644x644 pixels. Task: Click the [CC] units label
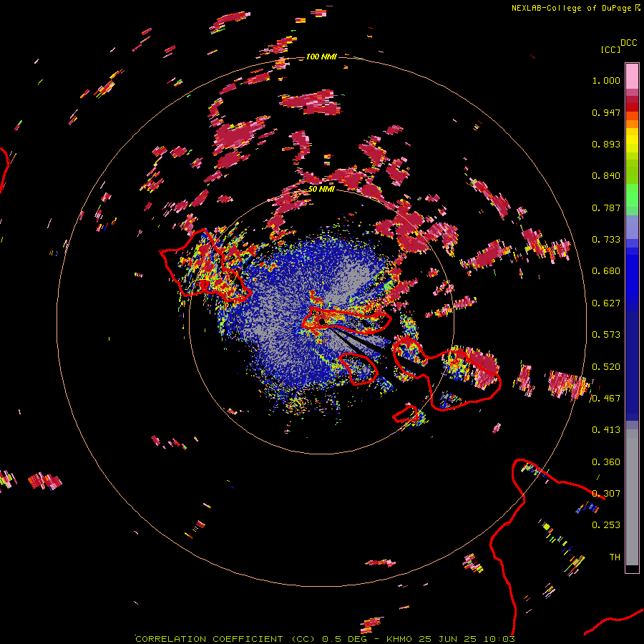click(x=610, y=49)
